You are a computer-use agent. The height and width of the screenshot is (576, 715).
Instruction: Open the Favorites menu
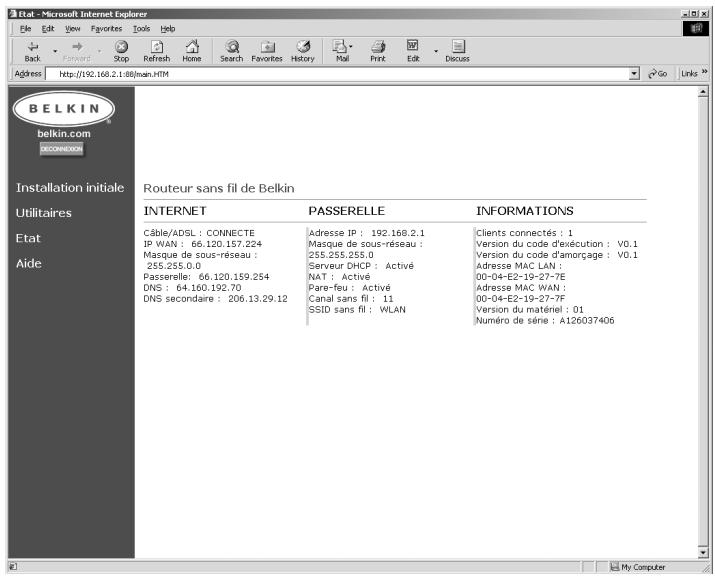coord(106,29)
